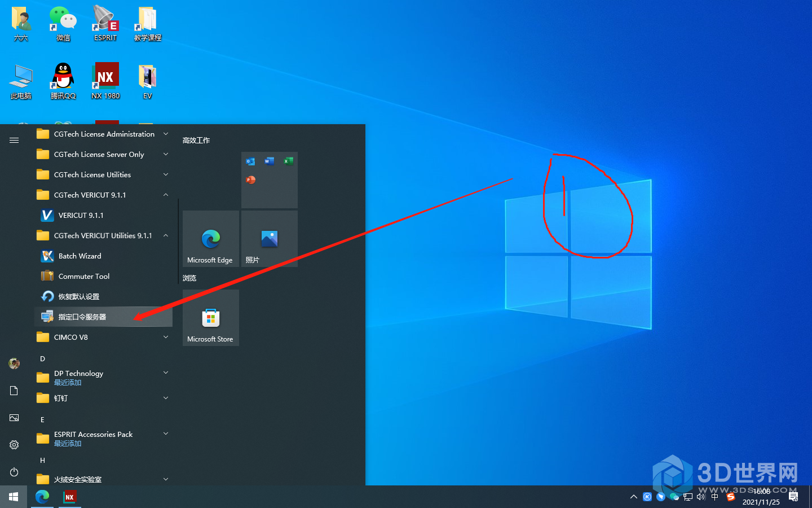Open the clock showing 16:08
Viewport: 812px width, 508px height.
[761, 497]
